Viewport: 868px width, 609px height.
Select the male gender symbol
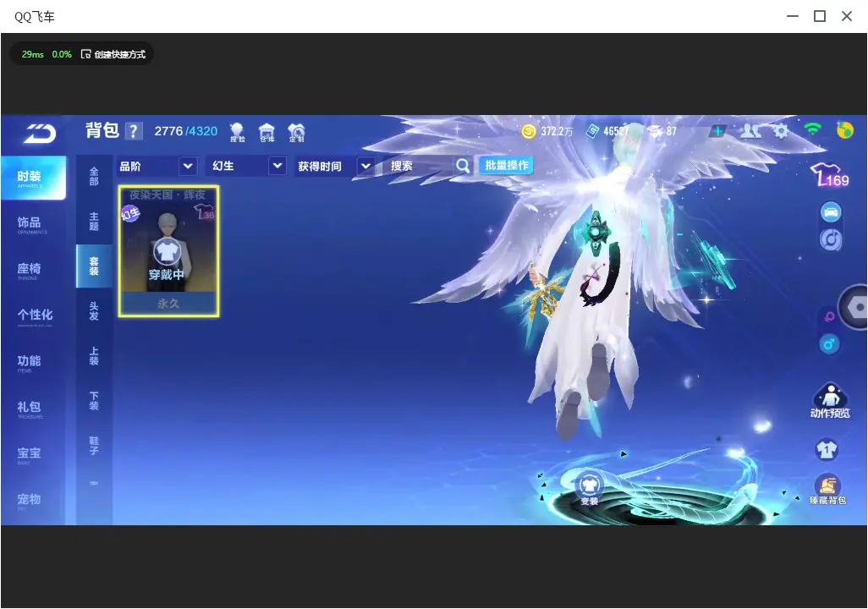(x=829, y=344)
